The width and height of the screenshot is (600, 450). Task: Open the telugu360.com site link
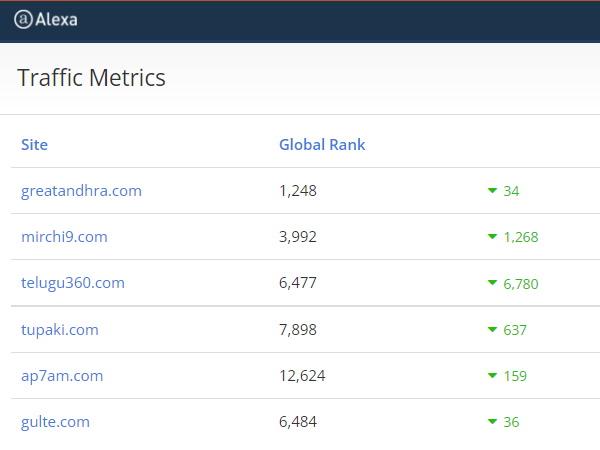73,283
